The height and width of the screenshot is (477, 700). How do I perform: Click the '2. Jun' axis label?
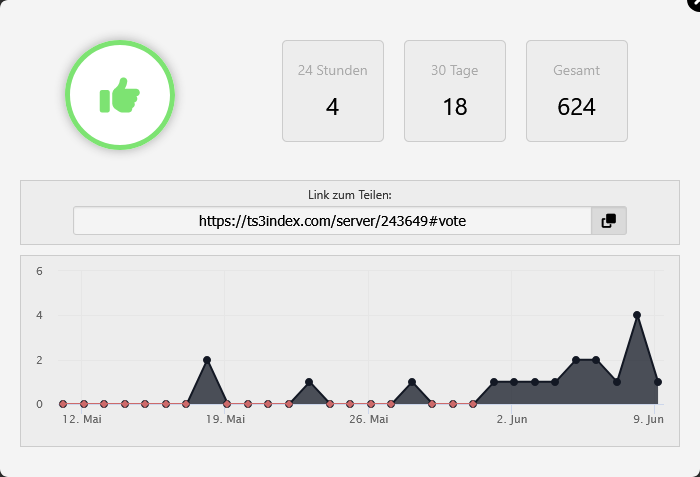512,419
